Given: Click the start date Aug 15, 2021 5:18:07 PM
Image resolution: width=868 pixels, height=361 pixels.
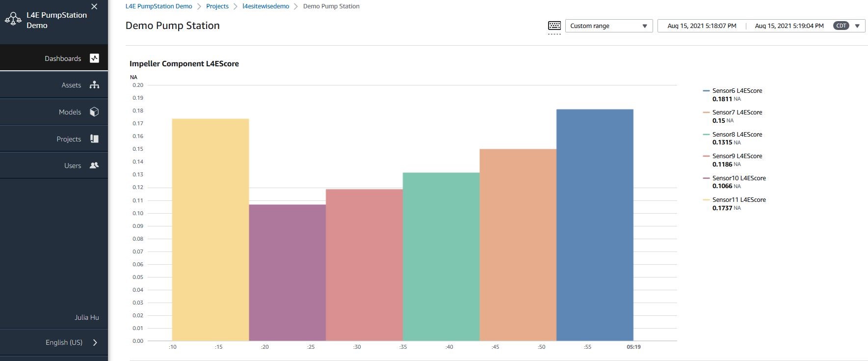Looking at the screenshot, I should tap(702, 26).
